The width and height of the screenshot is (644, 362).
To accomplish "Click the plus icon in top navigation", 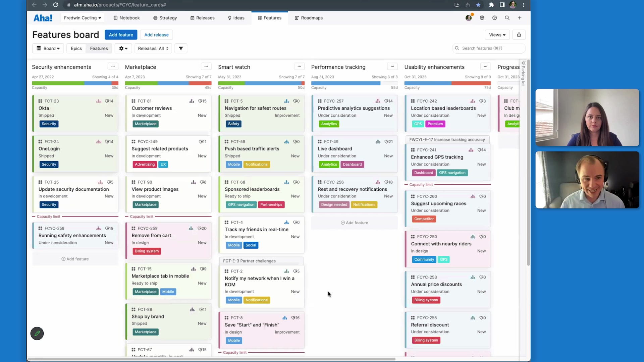I will point(520,18).
